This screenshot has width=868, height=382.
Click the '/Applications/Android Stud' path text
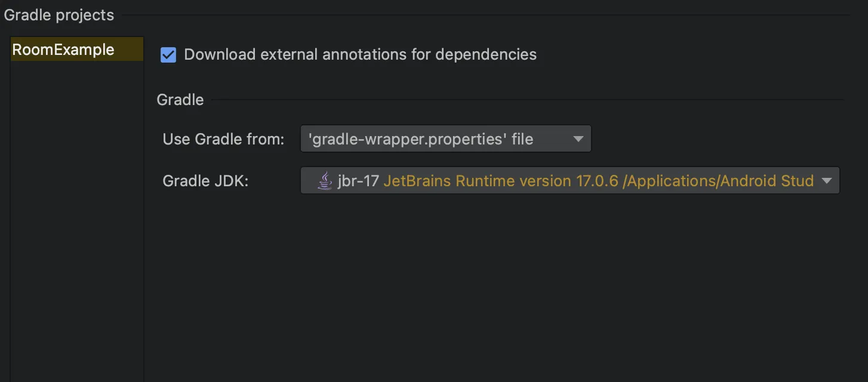coord(718,181)
